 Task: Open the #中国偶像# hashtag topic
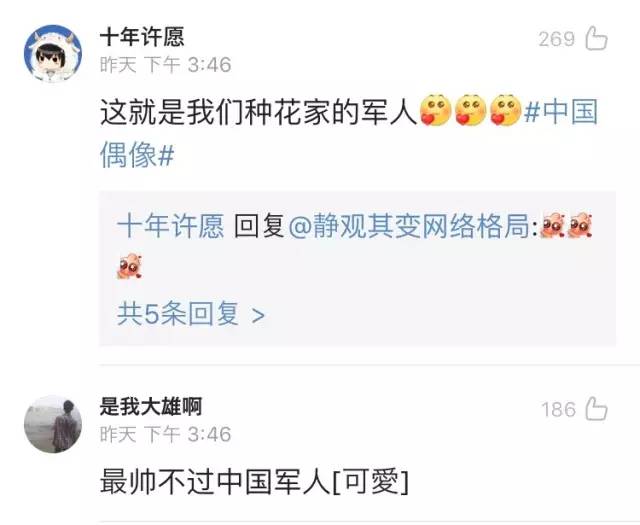coord(349,133)
